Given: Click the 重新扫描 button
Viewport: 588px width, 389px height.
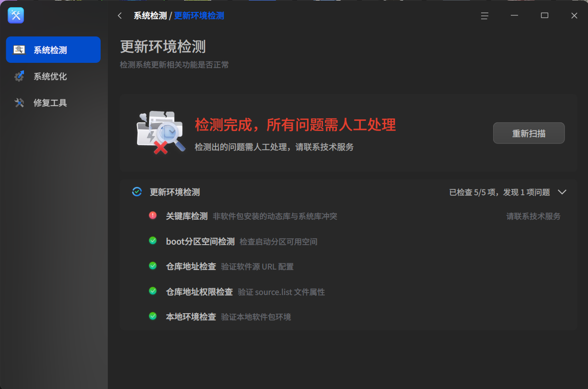Looking at the screenshot, I should 529,133.
